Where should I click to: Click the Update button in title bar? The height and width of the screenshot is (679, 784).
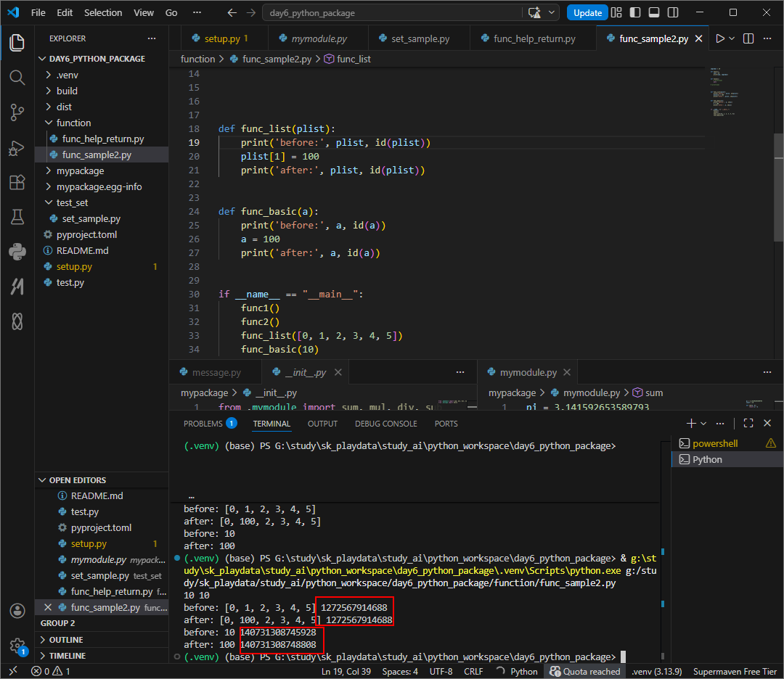[587, 12]
